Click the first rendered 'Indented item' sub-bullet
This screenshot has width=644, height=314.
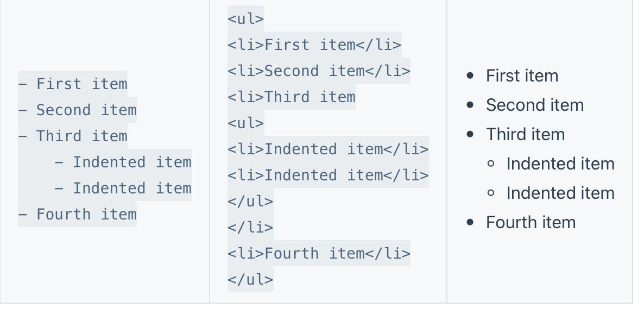560,164
